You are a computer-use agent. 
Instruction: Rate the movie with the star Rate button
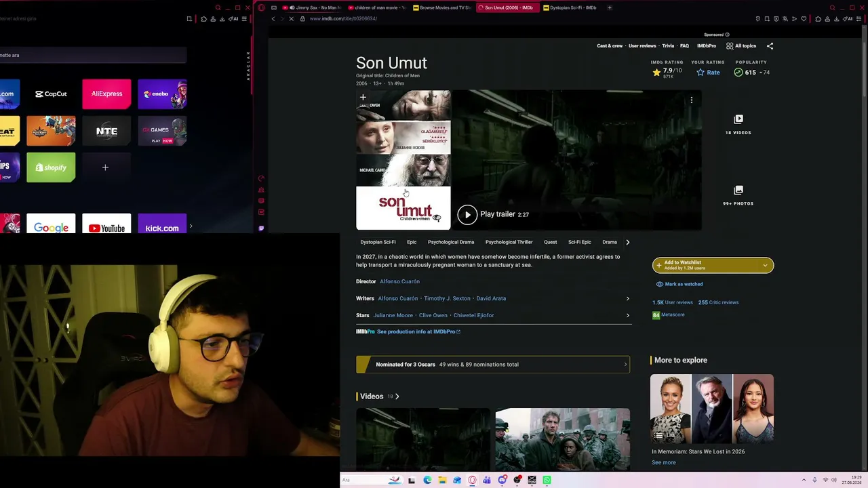tap(708, 73)
